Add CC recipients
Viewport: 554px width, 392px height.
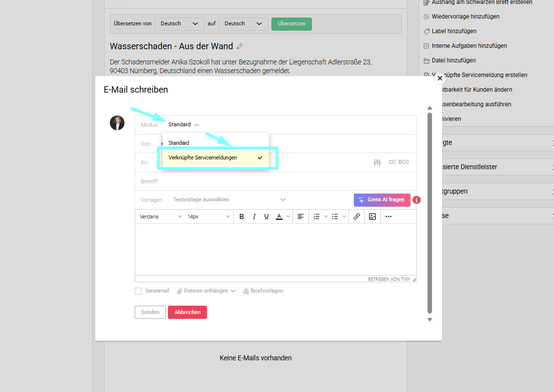click(x=392, y=162)
